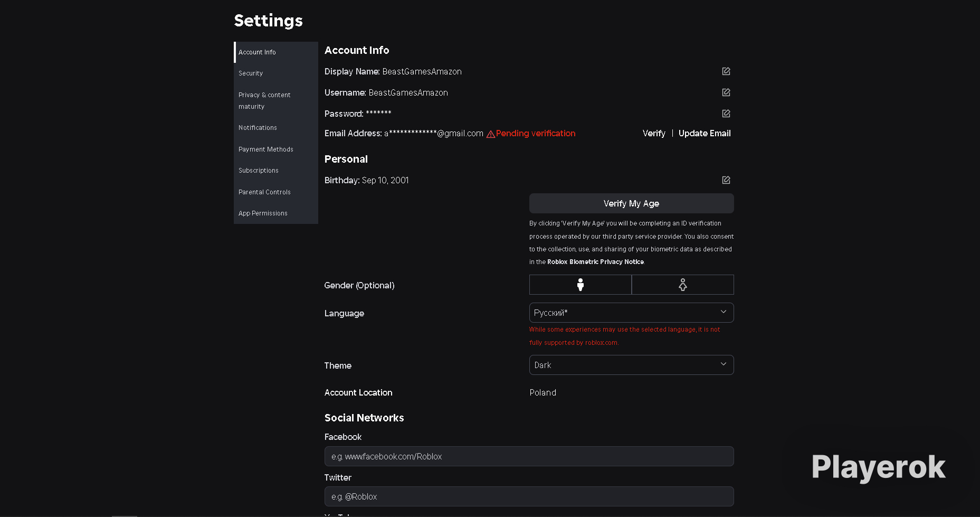Click the Personal section heading
The width and height of the screenshot is (980, 517).
pos(346,159)
